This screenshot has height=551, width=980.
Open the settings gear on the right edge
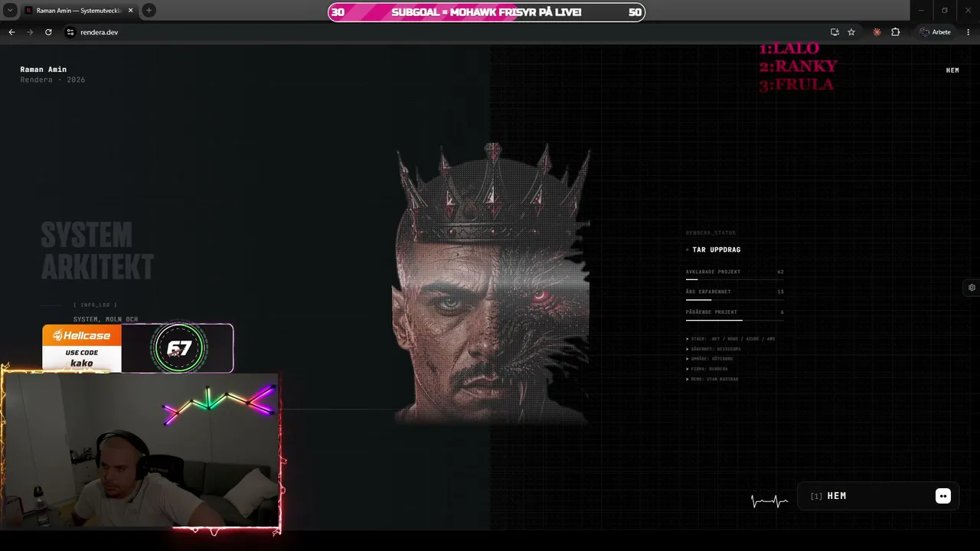tap(972, 288)
